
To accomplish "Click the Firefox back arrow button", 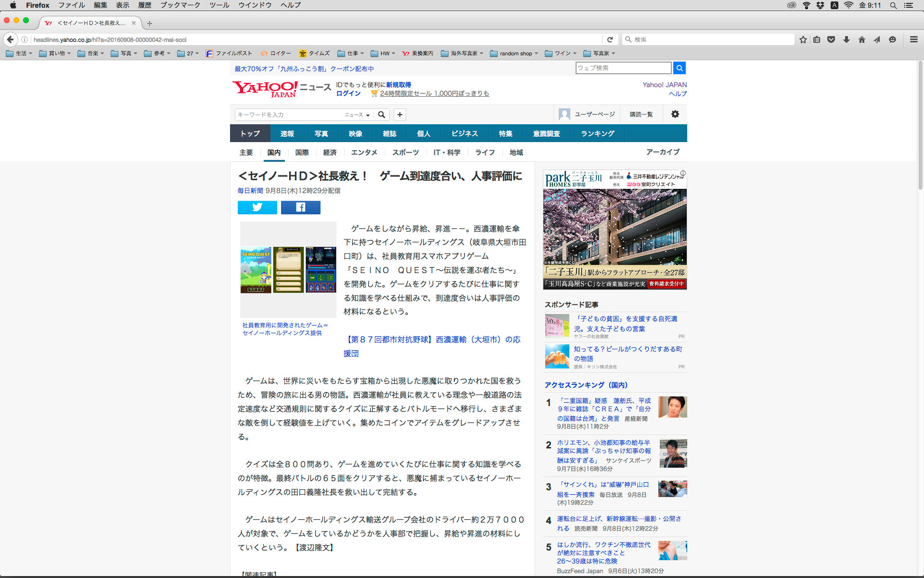I will coord(10,39).
